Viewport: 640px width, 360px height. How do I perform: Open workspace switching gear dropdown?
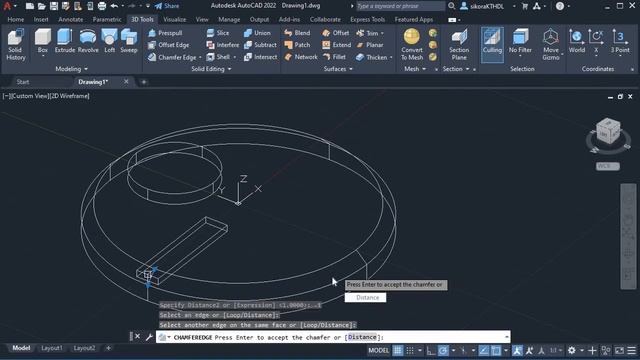tap(582, 350)
